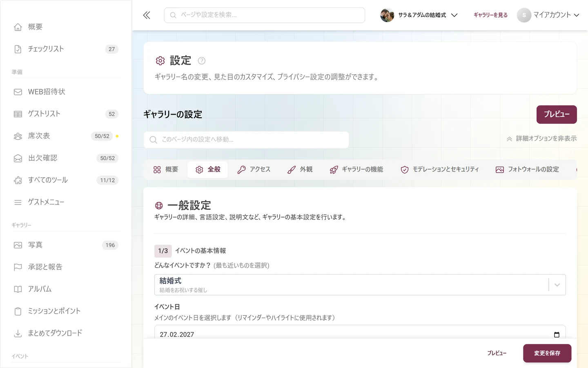
Task: Click the globe icon beside 一般設定
Action: [x=159, y=206]
